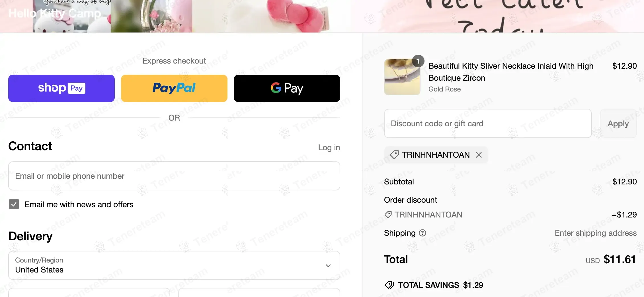Uncheck Email me with news and offers

(x=14, y=204)
